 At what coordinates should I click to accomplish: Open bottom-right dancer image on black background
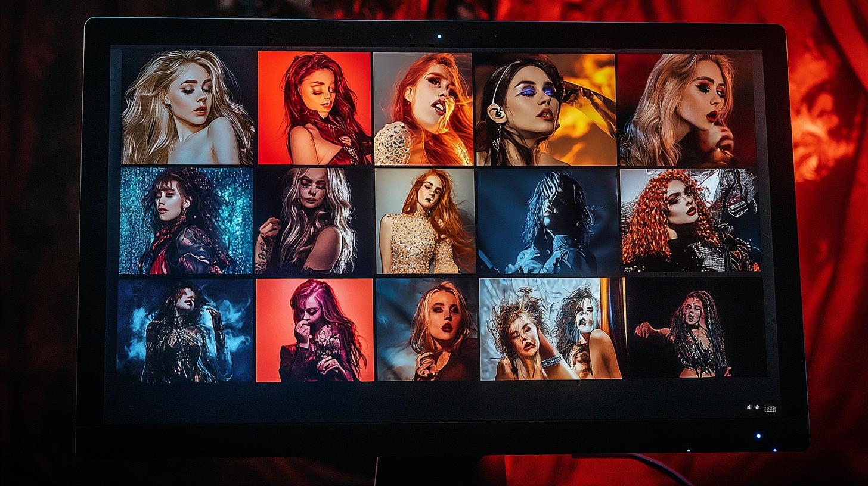click(696, 328)
